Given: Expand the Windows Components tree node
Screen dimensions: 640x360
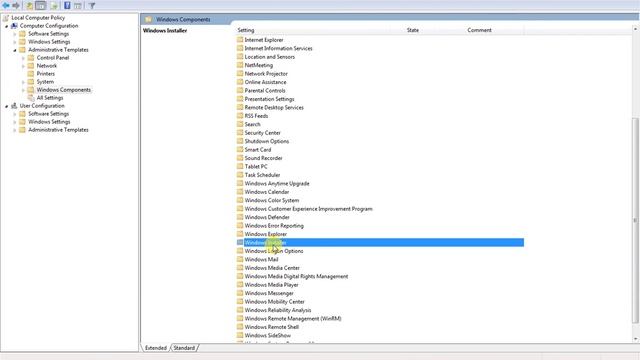Looking at the screenshot, I should click(23, 90).
